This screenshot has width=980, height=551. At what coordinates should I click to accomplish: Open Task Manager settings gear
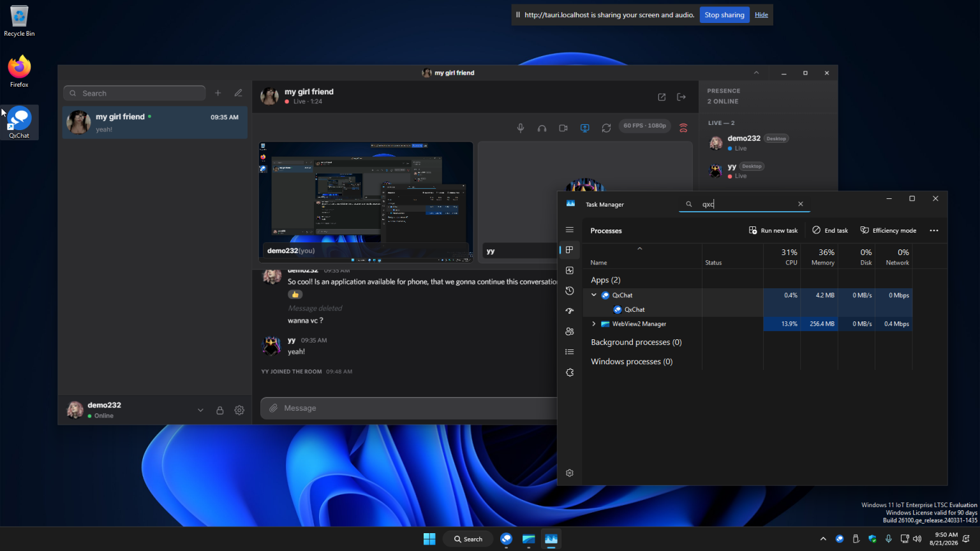[570, 473]
